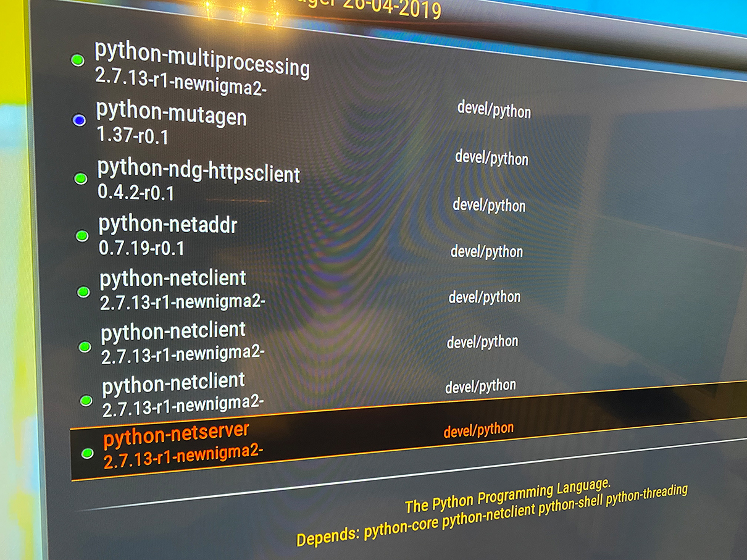
Task: Pick the python-netaddr package entry
Action: (167, 225)
